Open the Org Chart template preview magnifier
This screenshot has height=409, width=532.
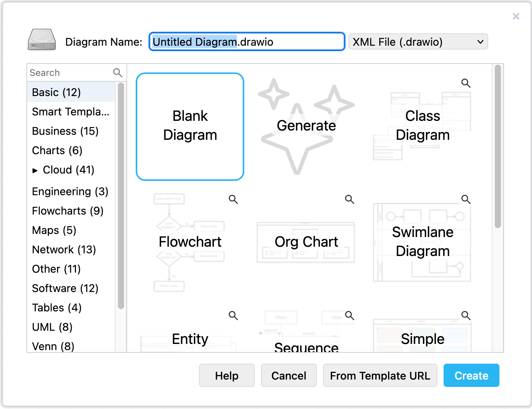pyautogui.click(x=349, y=199)
